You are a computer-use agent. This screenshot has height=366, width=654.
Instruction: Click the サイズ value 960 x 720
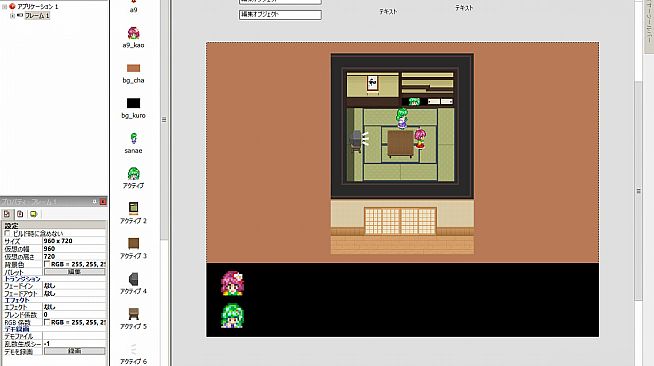coord(74,241)
